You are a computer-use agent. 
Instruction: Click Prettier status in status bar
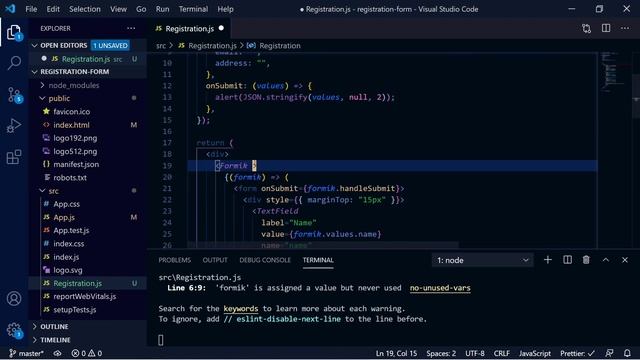[x=577, y=353]
